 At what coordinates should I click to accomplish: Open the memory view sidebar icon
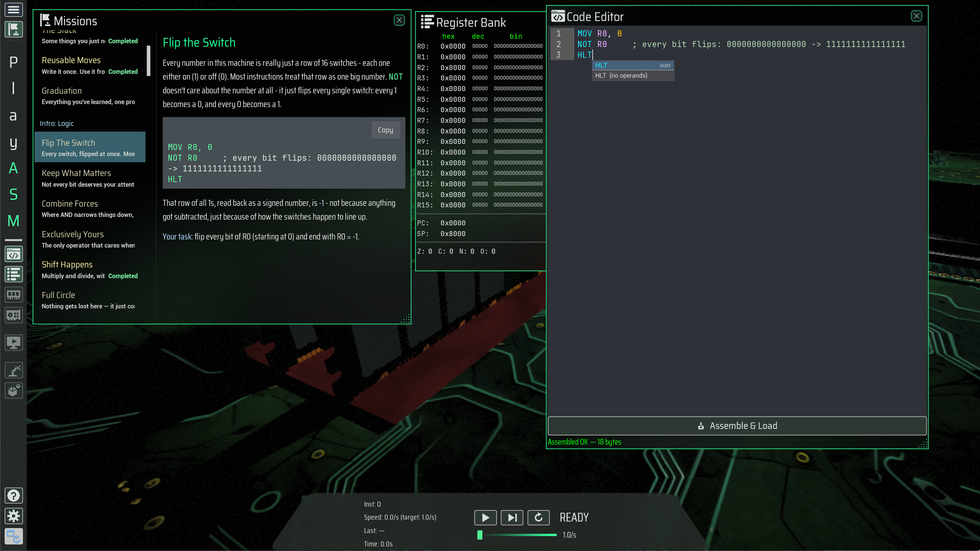(x=13, y=295)
